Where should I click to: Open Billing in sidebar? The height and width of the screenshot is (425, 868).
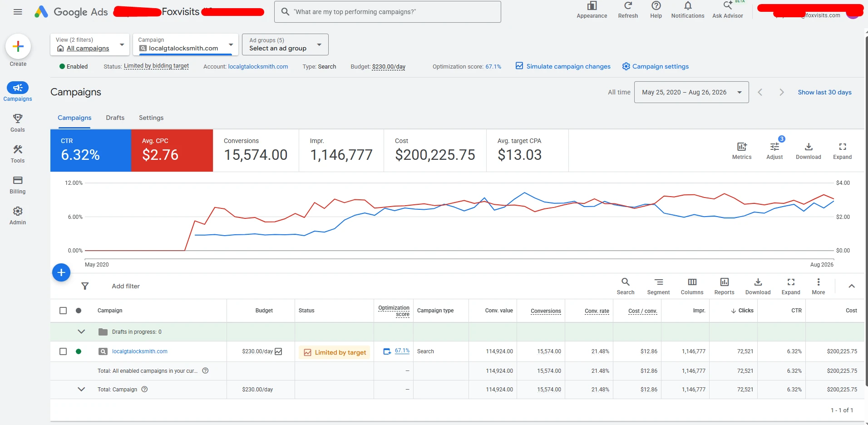click(x=18, y=184)
